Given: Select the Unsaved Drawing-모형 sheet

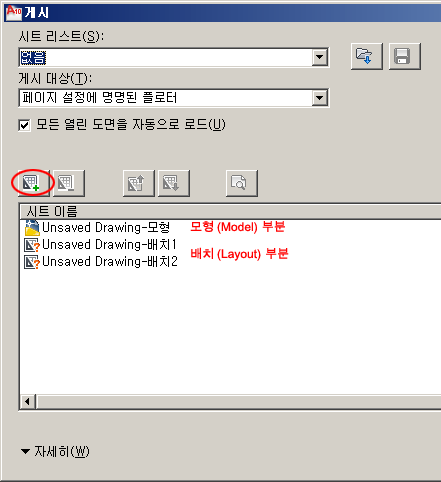Looking at the screenshot, I should coord(106,228).
